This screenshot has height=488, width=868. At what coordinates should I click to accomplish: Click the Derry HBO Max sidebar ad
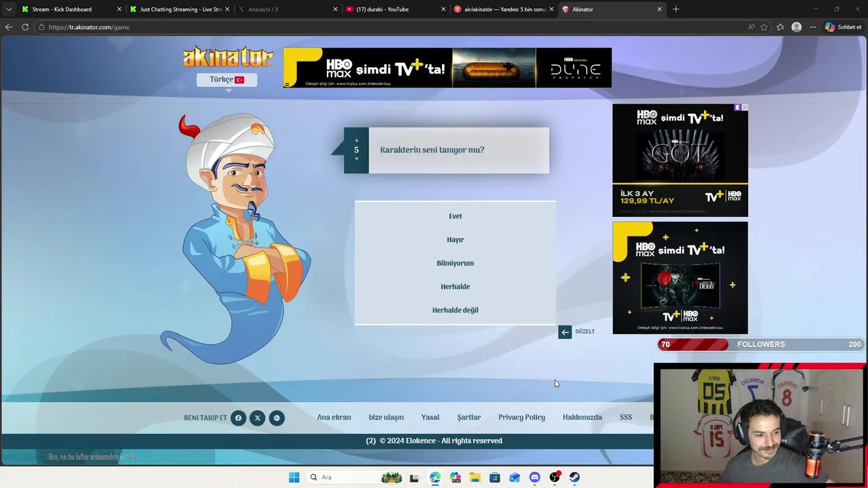pos(680,278)
